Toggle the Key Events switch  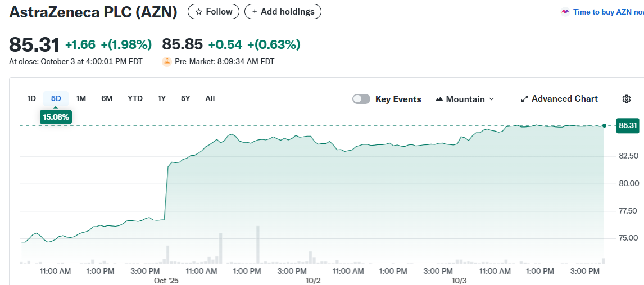pos(361,99)
